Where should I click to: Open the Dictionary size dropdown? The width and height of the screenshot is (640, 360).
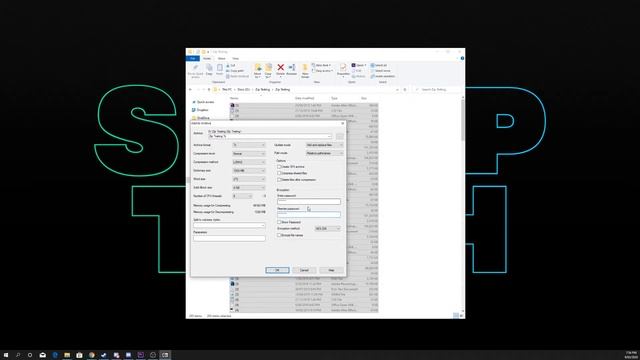click(x=249, y=171)
